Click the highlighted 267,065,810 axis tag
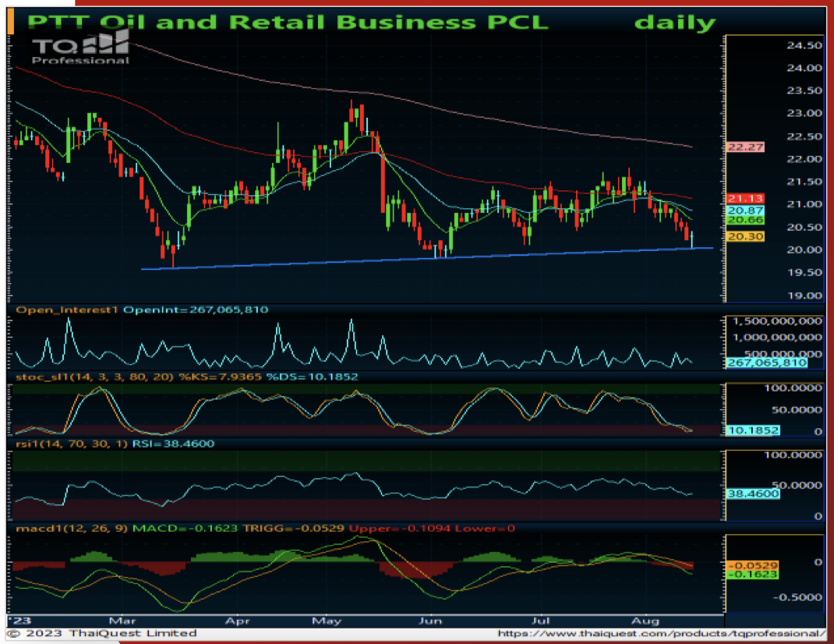 tap(767, 363)
